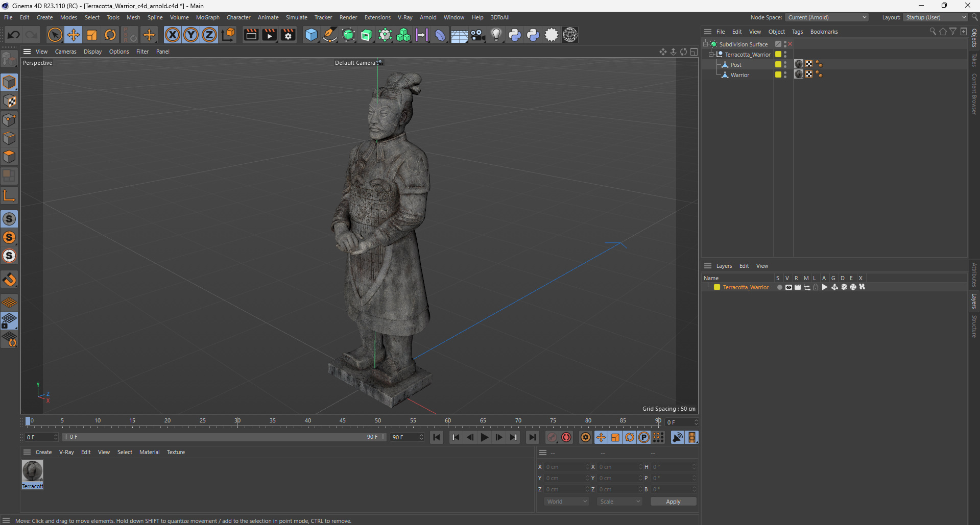The image size is (980, 525).
Task: Go to end of animation
Action: click(533, 437)
